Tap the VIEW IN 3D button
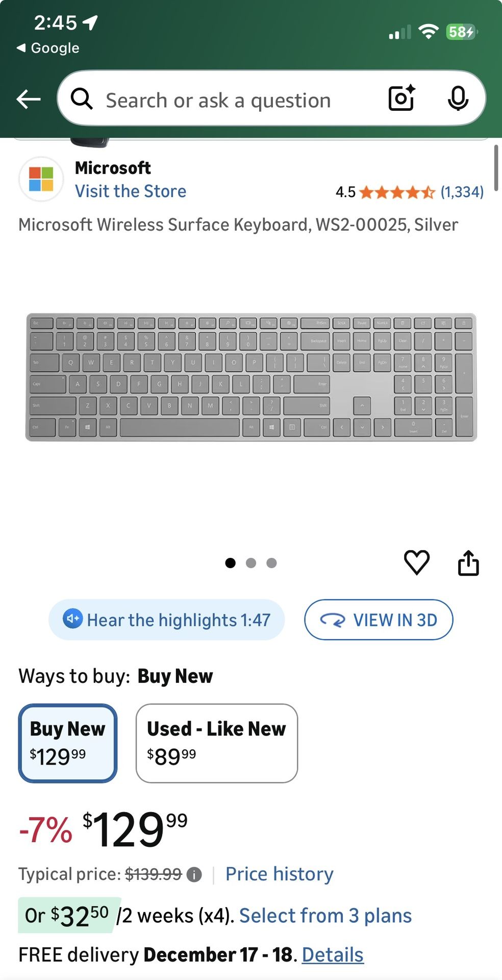 (x=379, y=620)
